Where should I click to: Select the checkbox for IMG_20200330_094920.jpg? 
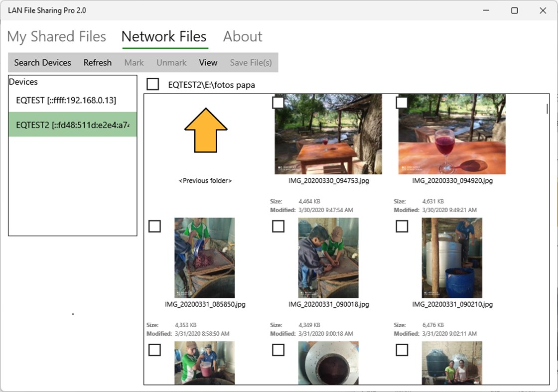pyautogui.click(x=402, y=102)
